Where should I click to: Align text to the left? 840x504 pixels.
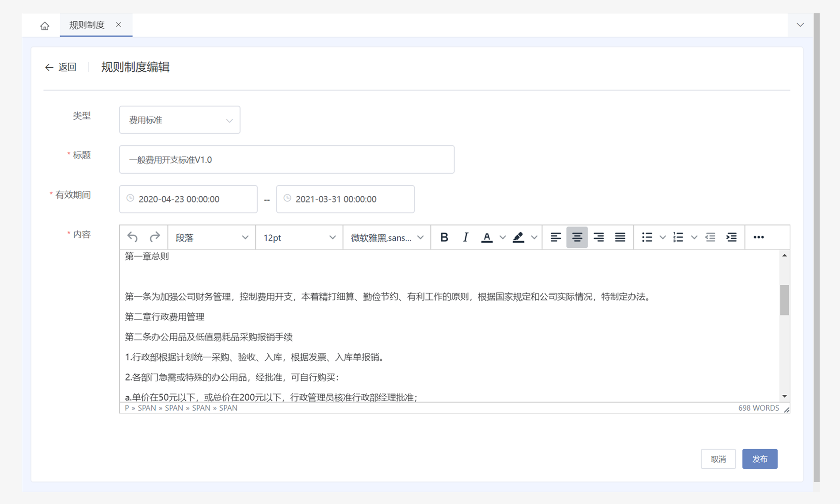point(555,237)
